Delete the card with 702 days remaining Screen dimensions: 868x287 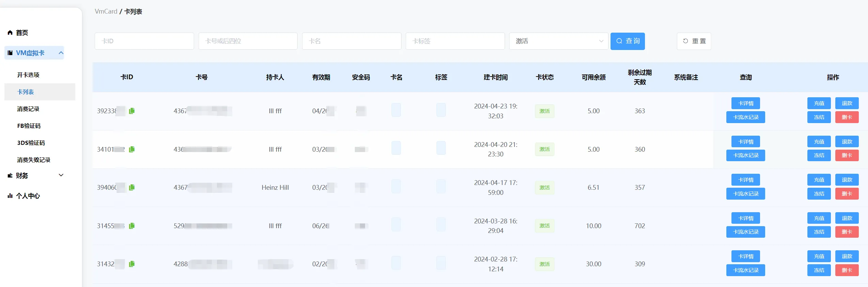[847, 232]
